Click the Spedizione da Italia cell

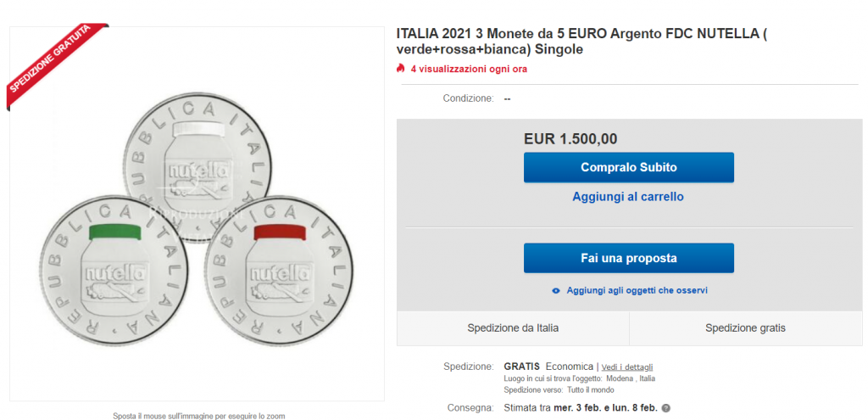coord(513,328)
